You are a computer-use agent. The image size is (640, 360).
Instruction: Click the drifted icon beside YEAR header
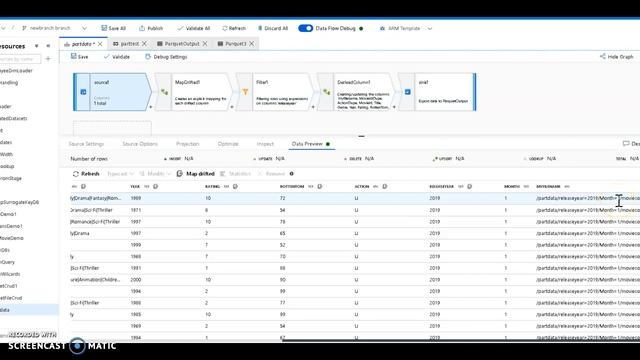[156, 187]
